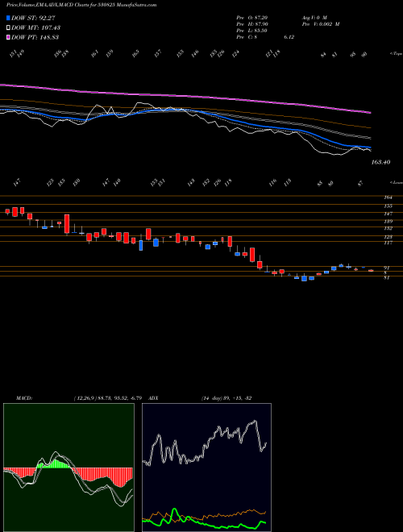
Task: Open the green MACD histogram chart panel
Action: (69, 468)
